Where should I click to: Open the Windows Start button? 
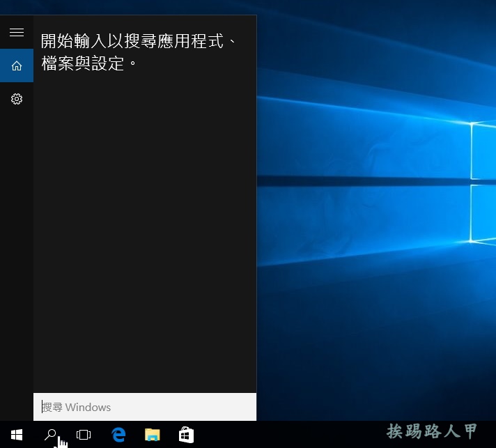click(x=17, y=435)
